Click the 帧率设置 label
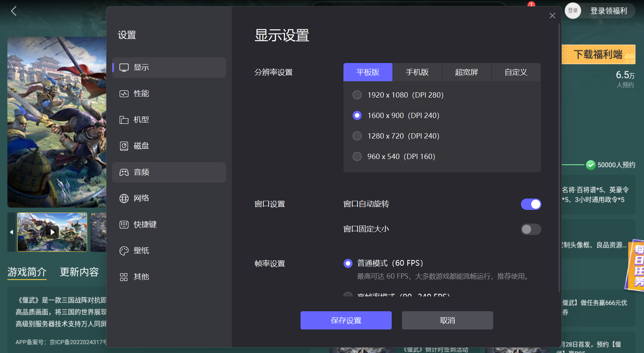The height and width of the screenshot is (353, 644). pos(270,263)
